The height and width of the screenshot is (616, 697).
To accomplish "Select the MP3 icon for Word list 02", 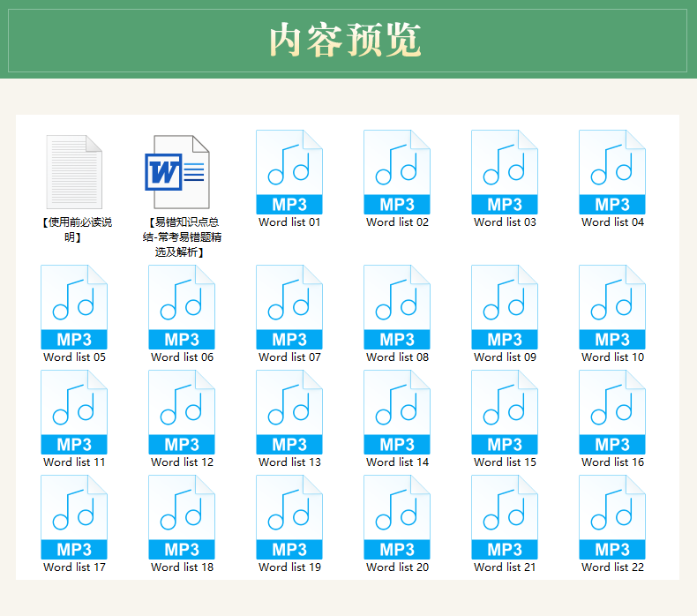I will (x=397, y=172).
